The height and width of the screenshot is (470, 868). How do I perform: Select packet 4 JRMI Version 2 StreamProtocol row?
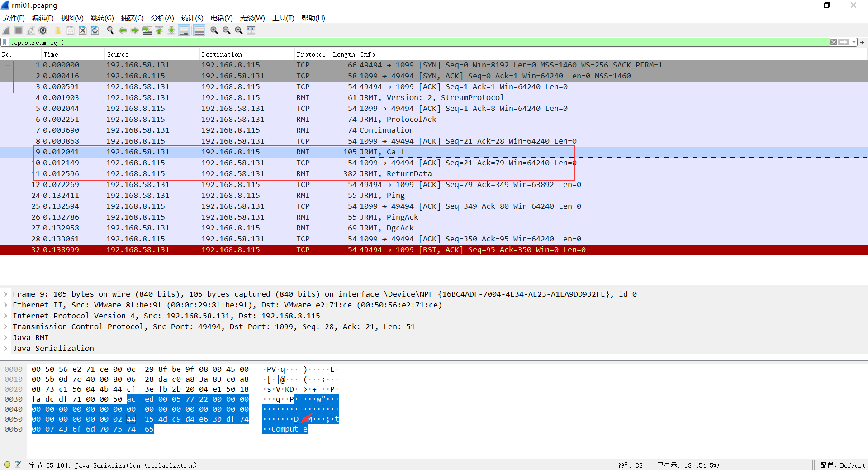click(x=434, y=98)
